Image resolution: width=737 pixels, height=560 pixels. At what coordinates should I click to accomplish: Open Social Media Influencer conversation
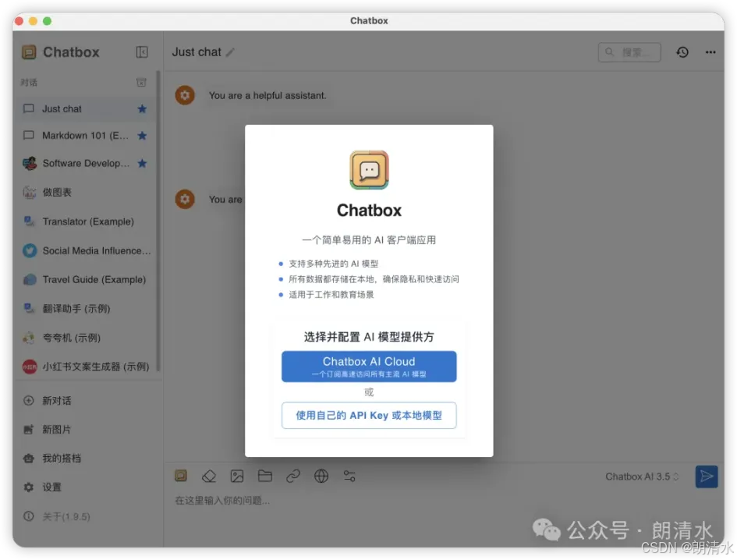[86, 250]
